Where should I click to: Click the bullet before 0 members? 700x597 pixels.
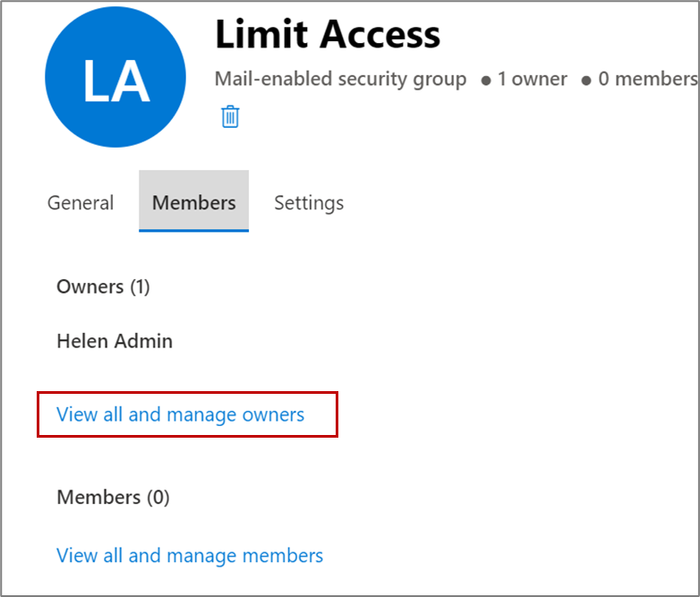click(x=586, y=81)
